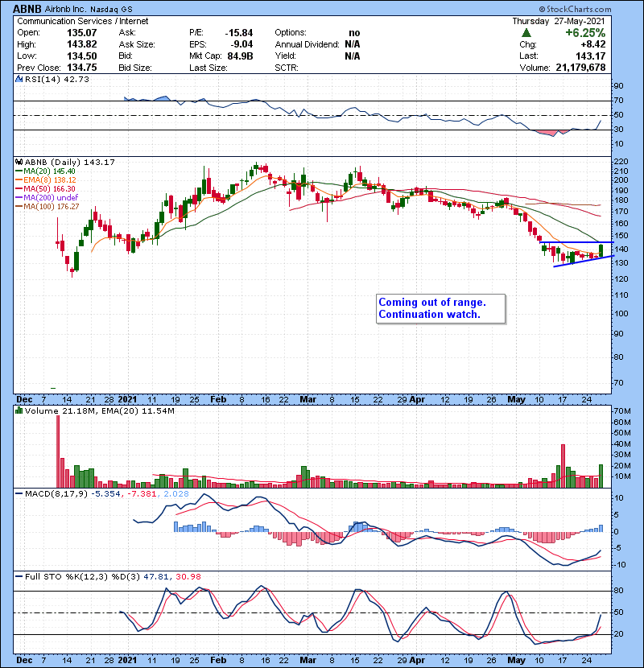Viewport: 644px width, 668px height.
Task: Click the green up-arrow change icon
Action: click(x=526, y=33)
